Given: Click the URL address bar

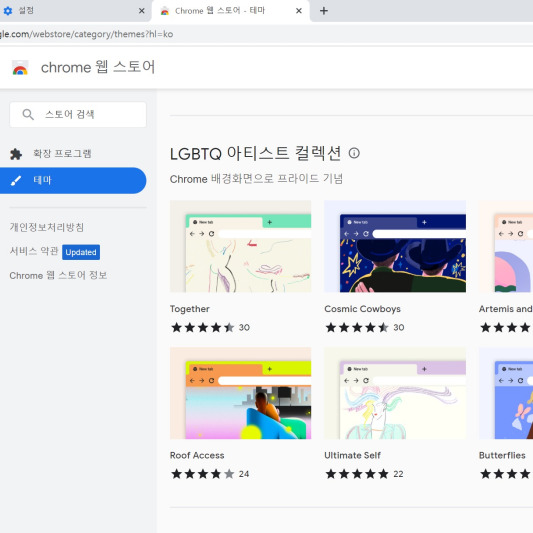Looking at the screenshot, I should pos(266,34).
